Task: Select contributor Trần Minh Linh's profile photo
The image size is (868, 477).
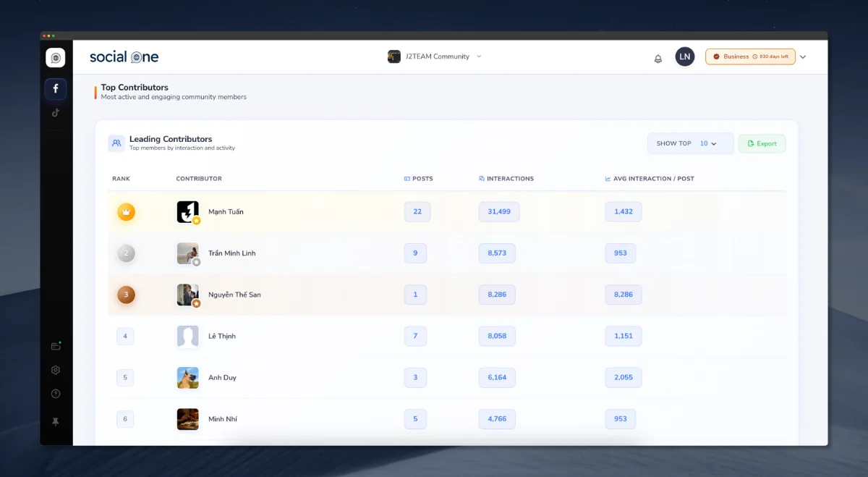Action: pyautogui.click(x=187, y=253)
